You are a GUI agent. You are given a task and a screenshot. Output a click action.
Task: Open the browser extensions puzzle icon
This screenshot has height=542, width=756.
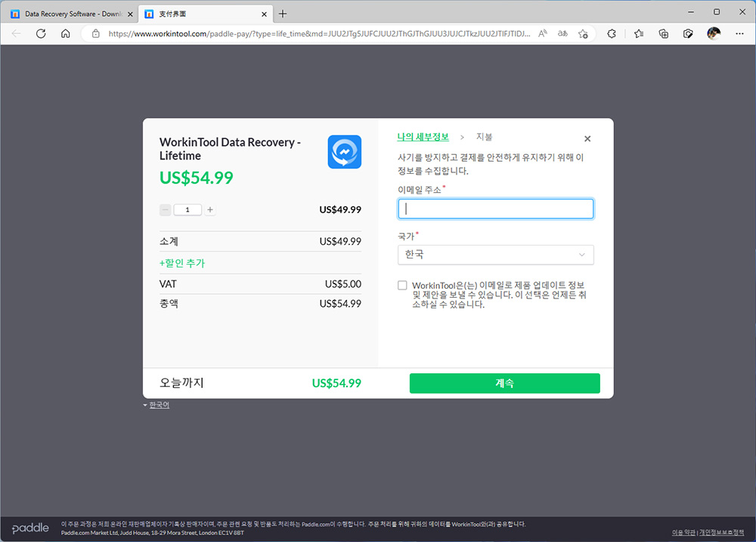(612, 34)
